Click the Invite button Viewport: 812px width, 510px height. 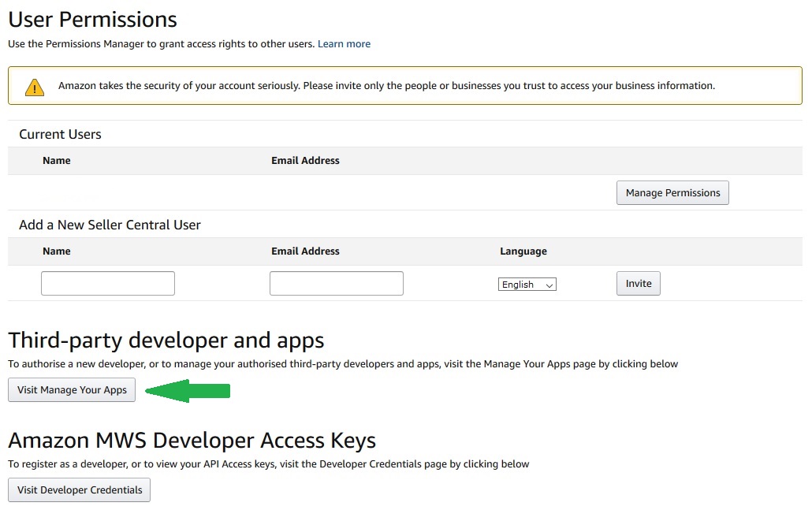point(638,283)
